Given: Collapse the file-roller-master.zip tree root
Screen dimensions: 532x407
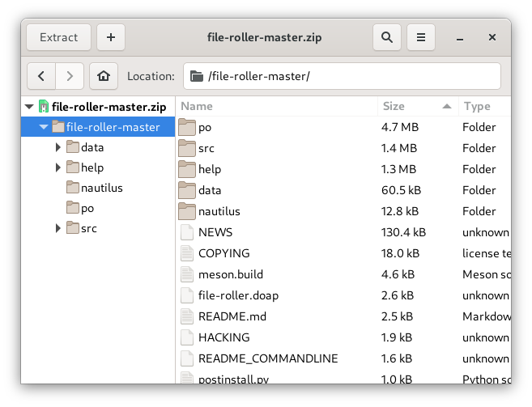Looking at the screenshot, I should point(29,107).
